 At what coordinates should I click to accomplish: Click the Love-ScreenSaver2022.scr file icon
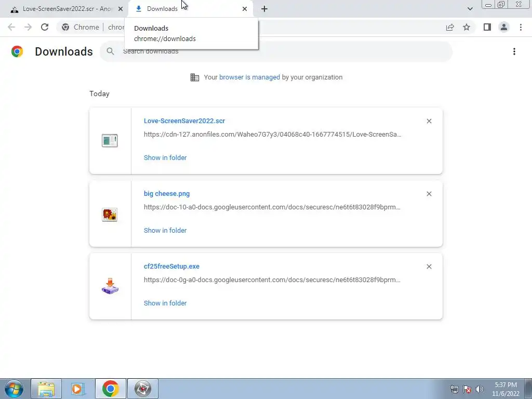[x=110, y=140]
